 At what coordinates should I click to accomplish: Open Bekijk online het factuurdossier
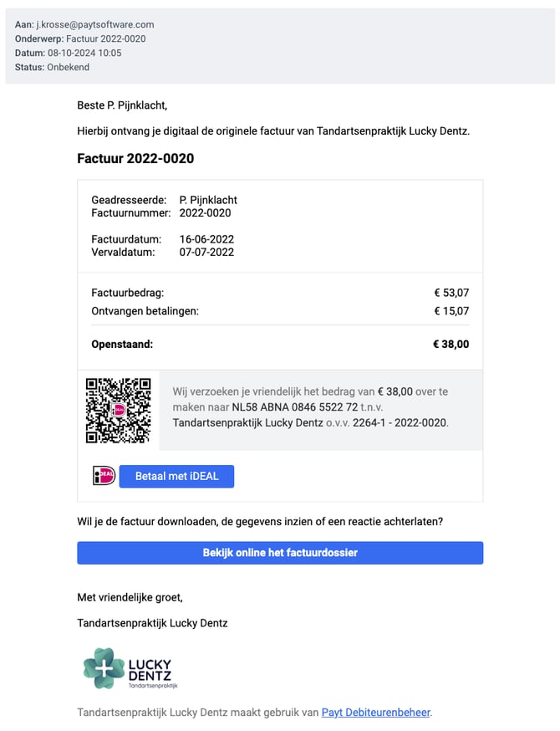pos(280,553)
